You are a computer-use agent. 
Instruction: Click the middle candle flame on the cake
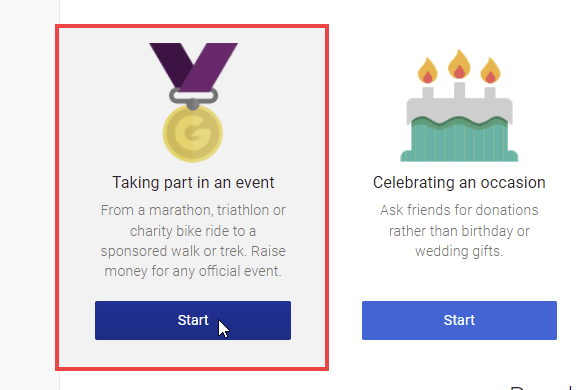459,64
